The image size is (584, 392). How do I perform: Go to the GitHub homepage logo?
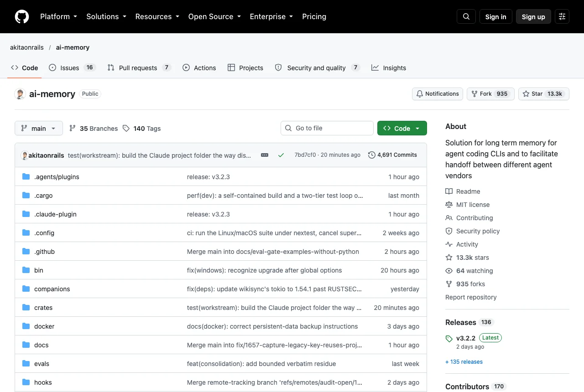(x=22, y=16)
